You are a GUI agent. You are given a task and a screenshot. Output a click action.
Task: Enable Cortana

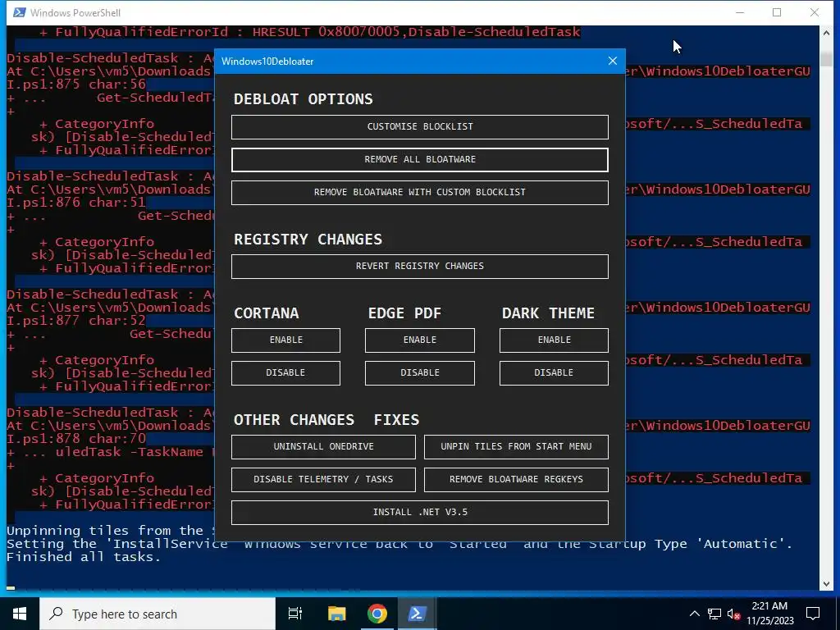point(285,340)
